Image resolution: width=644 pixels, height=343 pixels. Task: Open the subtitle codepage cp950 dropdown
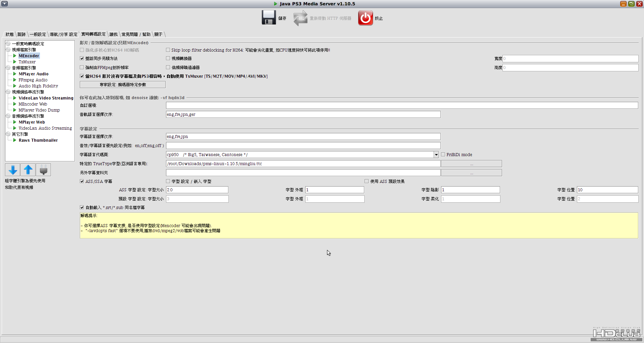pyautogui.click(x=436, y=154)
